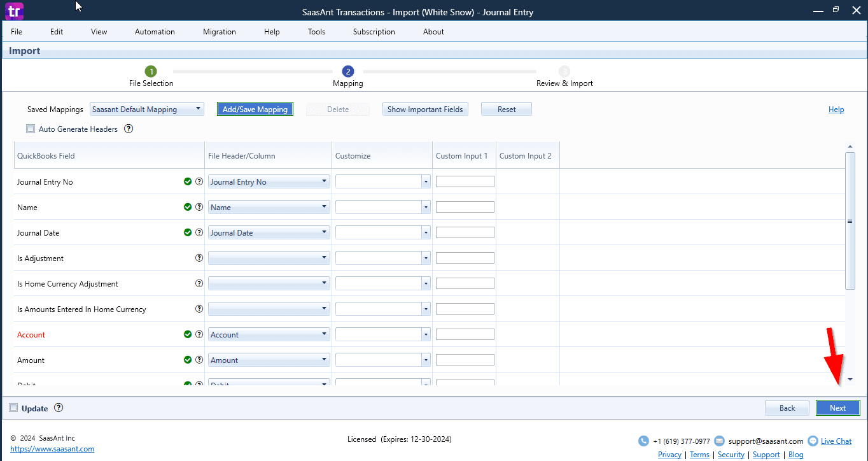868x461 pixels.
Task: Click help icon for Is Amounts Entered In Home Currency
Action: (x=199, y=309)
